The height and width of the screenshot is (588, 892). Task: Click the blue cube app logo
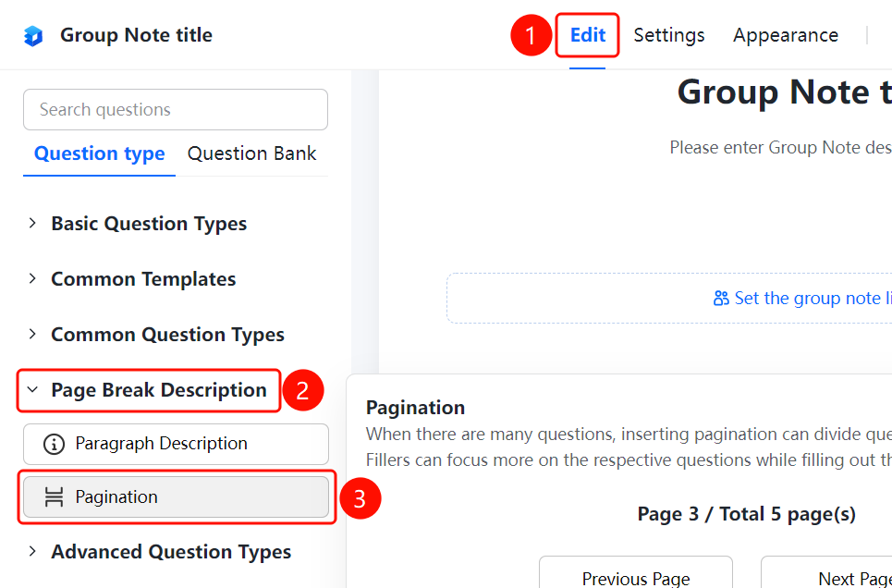coord(33,36)
